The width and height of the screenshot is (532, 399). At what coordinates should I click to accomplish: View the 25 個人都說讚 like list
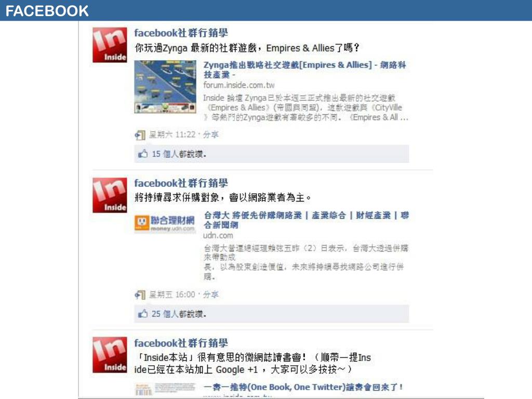coord(179,314)
